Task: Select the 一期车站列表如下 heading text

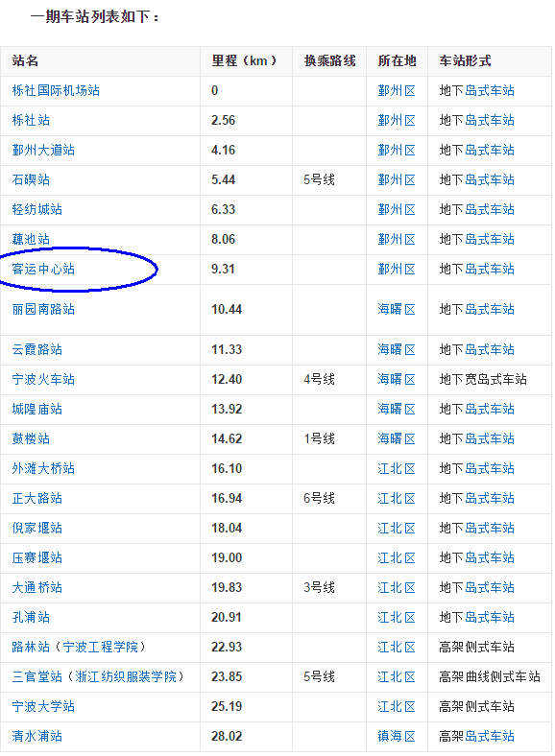Action: point(95,17)
